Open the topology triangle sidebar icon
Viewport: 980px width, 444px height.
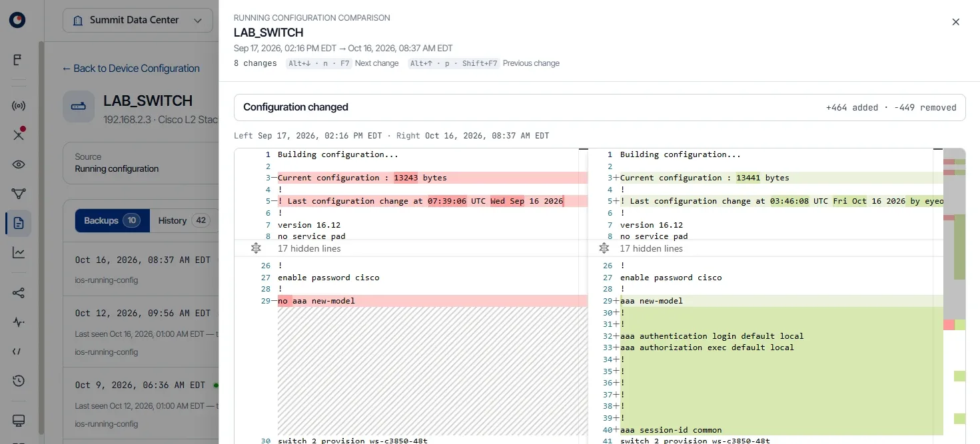click(x=19, y=194)
